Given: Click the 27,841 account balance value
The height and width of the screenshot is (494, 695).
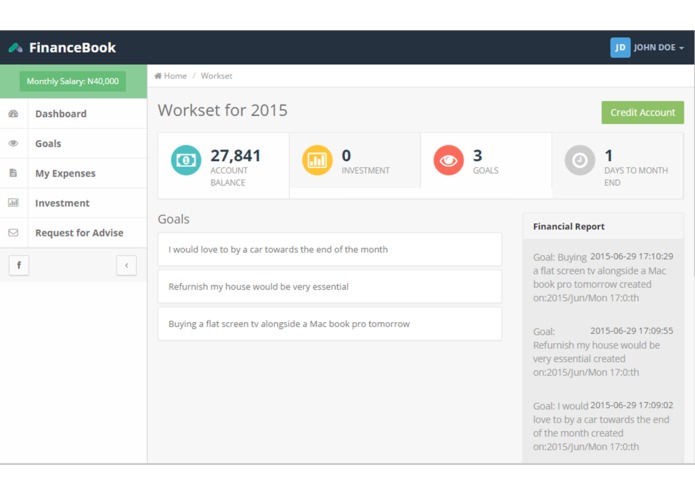Looking at the screenshot, I should pos(235,156).
